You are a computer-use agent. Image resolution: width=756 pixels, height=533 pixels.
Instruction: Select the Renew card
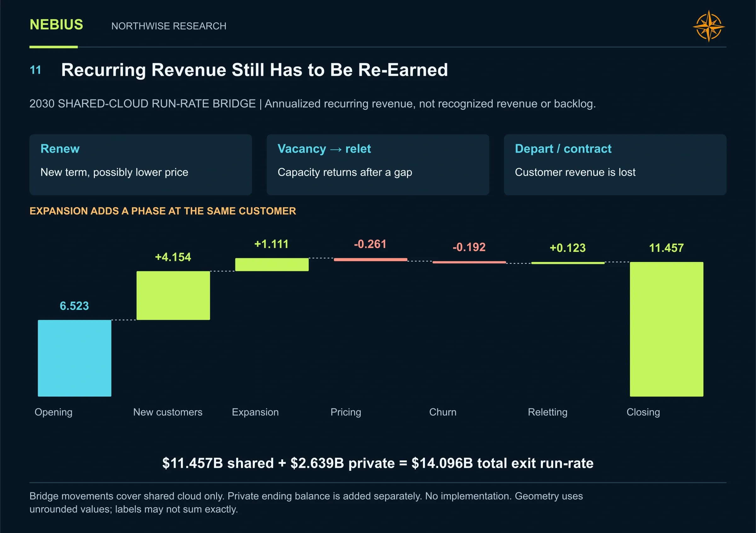coord(140,165)
